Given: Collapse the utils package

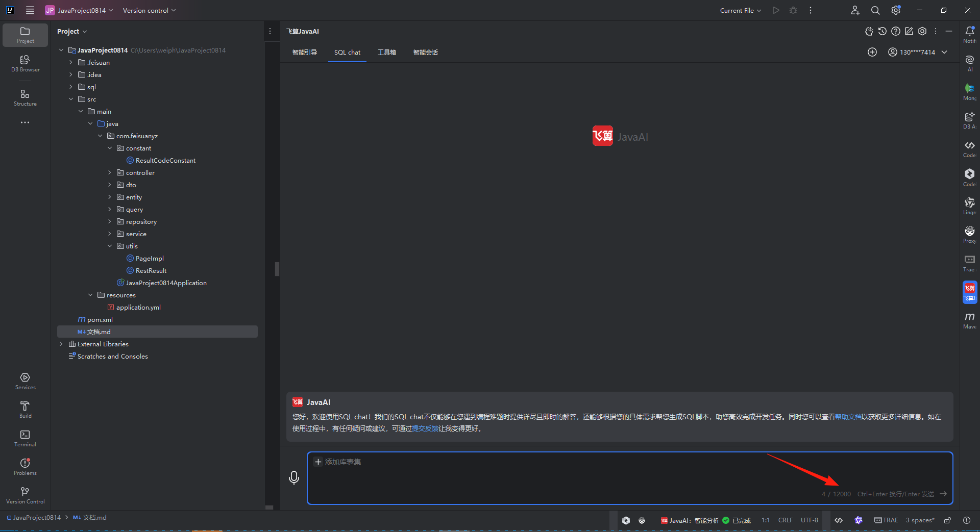Looking at the screenshot, I should pos(110,246).
